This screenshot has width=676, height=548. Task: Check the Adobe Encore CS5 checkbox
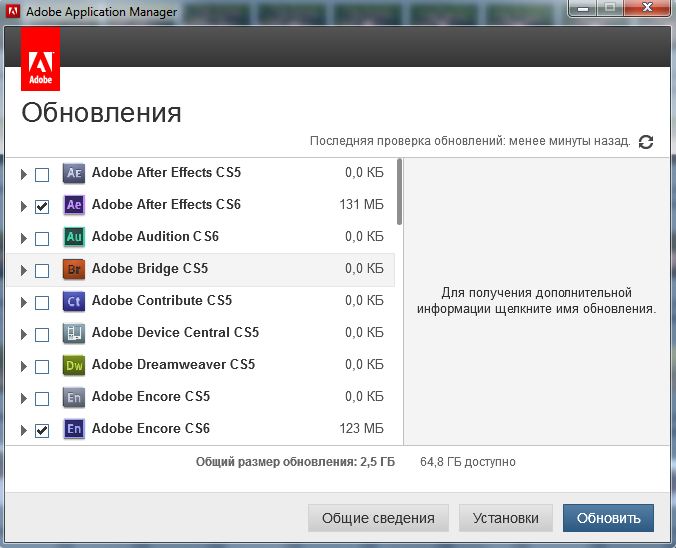pos(42,398)
